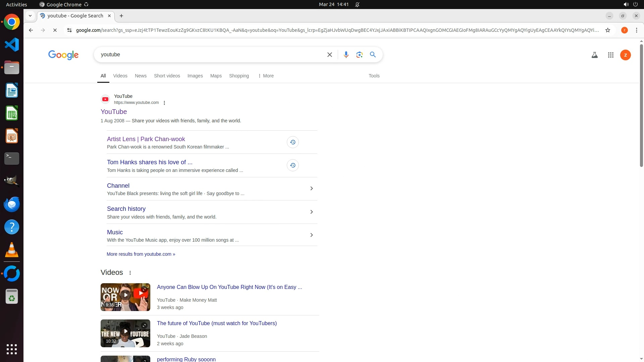The width and height of the screenshot is (644, 362).
Task: Open history icon beside Artist Lens result
Action: point(292,142)
